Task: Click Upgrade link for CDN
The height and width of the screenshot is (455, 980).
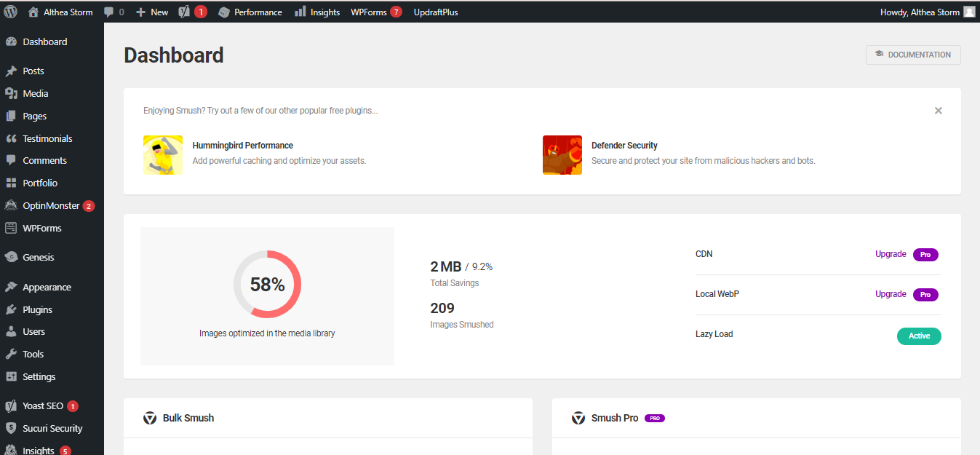Action: (x=891, y=254)
